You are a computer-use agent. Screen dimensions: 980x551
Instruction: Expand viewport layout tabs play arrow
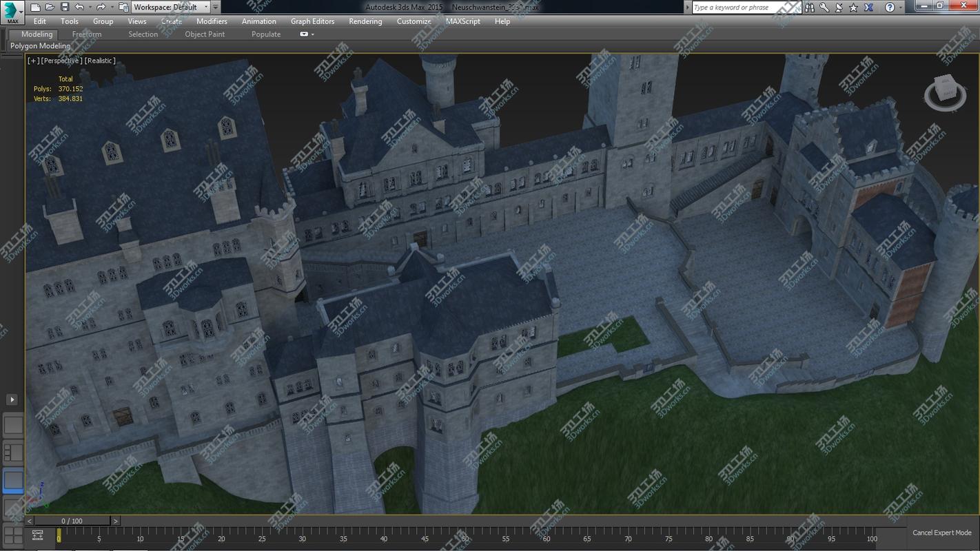click(12, 399)
